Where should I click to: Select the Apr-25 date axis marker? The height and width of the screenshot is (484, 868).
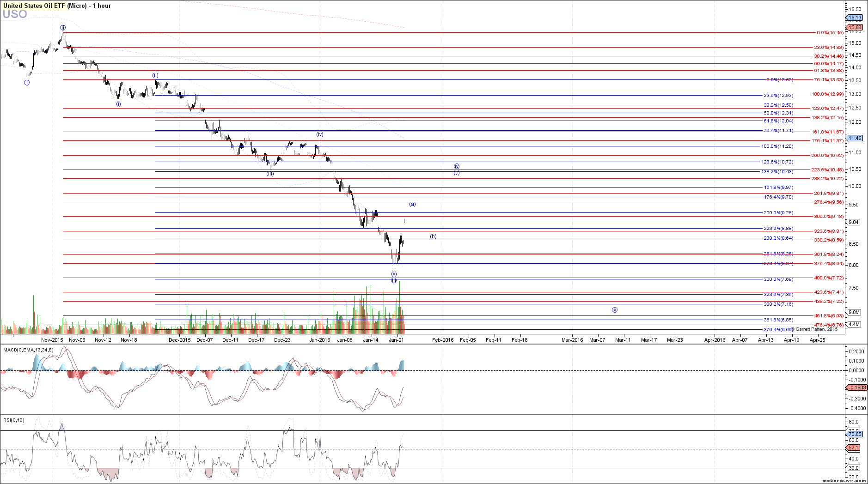[818, 340]
